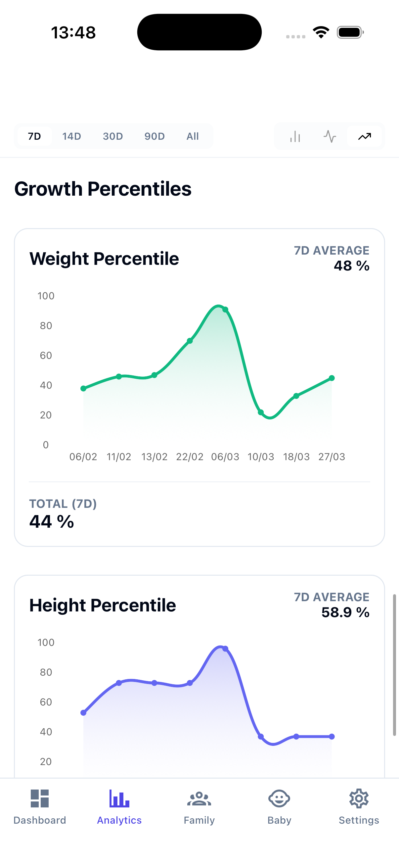Screen dimensions: 399x868
Task: Open the Family people icon
Action: tap(199, 798)
